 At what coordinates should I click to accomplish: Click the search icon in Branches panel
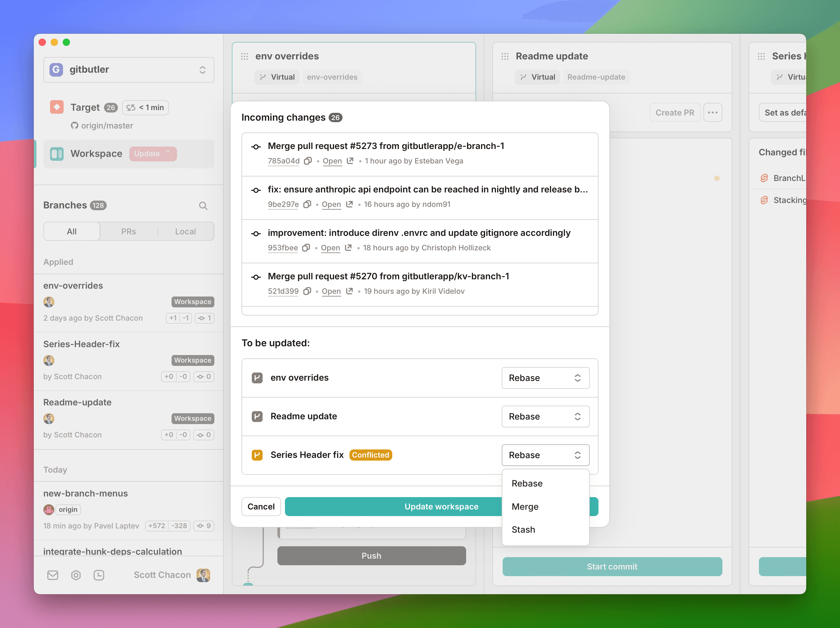204,206
